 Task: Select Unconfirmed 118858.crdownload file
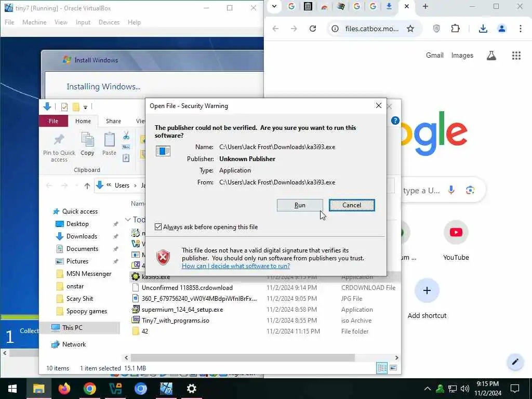point(187,288)
